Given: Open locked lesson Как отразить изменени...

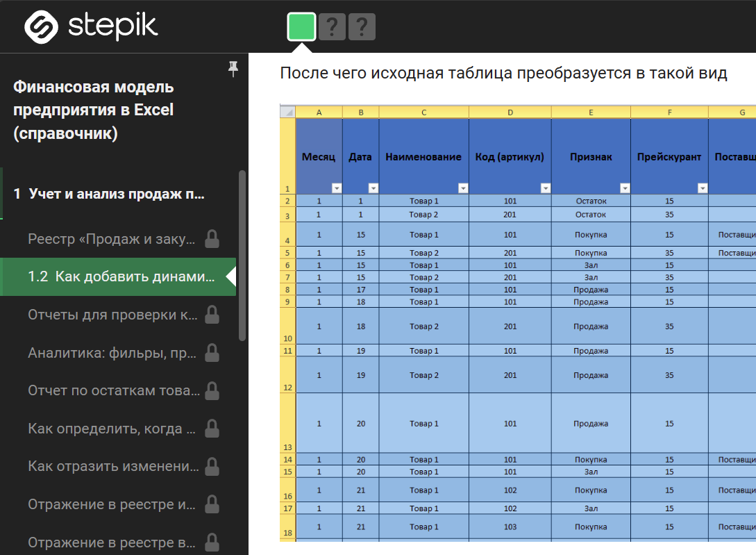Looking at the screenshot, I should 113,466.
